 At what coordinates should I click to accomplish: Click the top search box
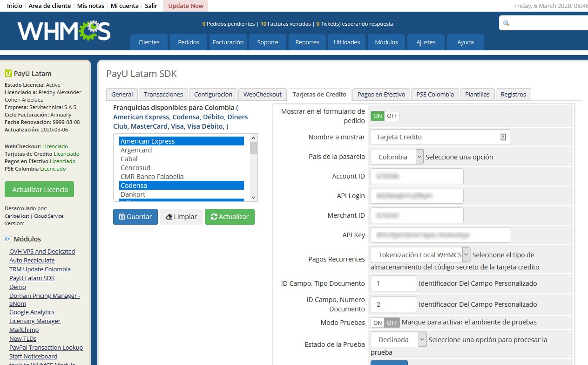(x=543, y=23)
